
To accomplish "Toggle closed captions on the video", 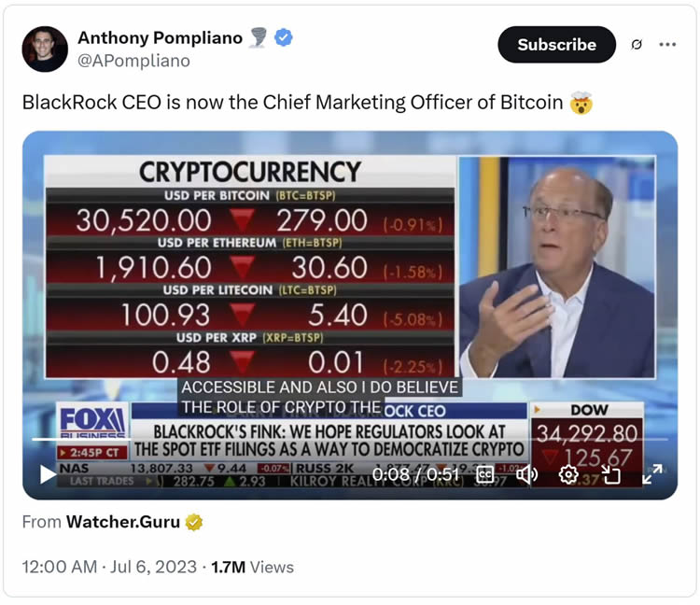I will coord(485,474).
